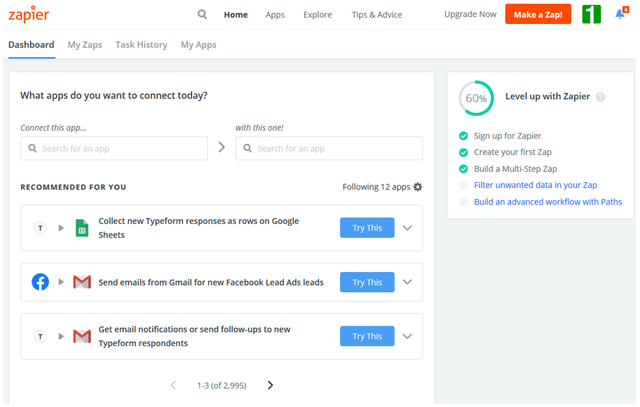Switch to the Task History tab

click(x=141, y=44)
